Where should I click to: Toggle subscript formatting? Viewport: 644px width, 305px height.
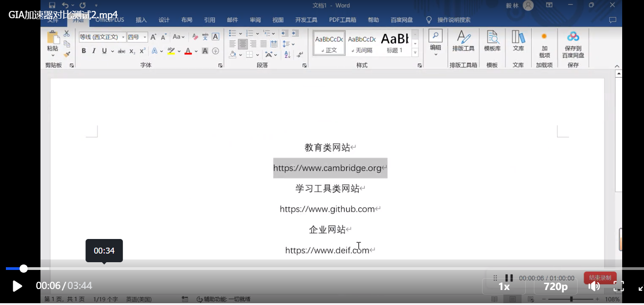tap(132, 51)
